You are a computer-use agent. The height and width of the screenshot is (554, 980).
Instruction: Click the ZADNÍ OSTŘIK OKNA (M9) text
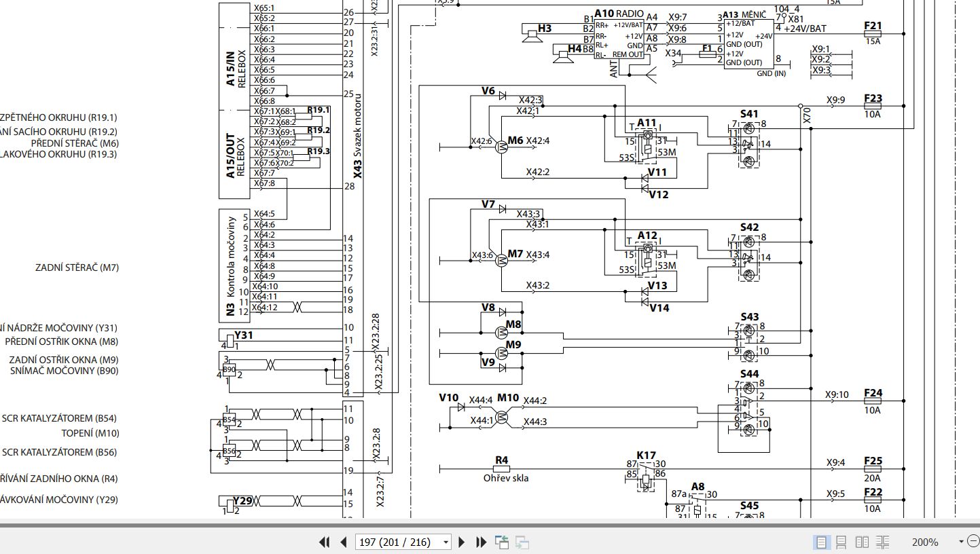click(x=64, y=360)
